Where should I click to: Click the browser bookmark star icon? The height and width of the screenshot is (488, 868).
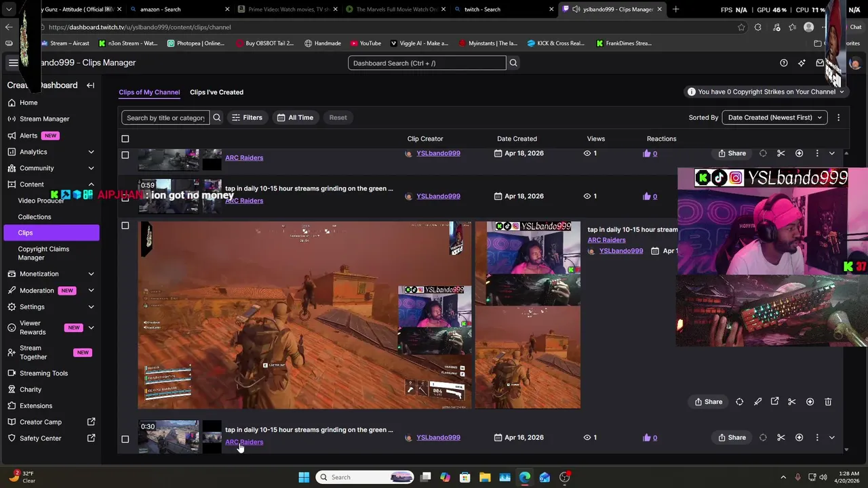[741, 27]
